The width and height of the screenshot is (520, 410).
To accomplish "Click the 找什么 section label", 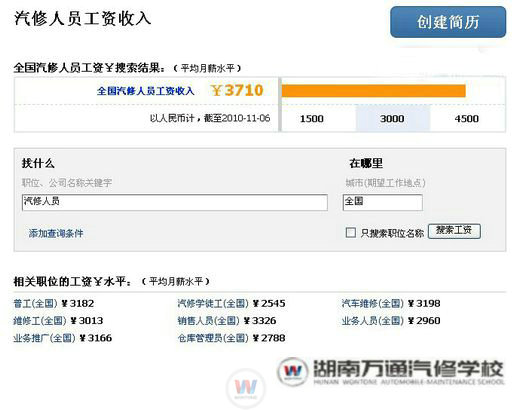I will tap(38, 163).
